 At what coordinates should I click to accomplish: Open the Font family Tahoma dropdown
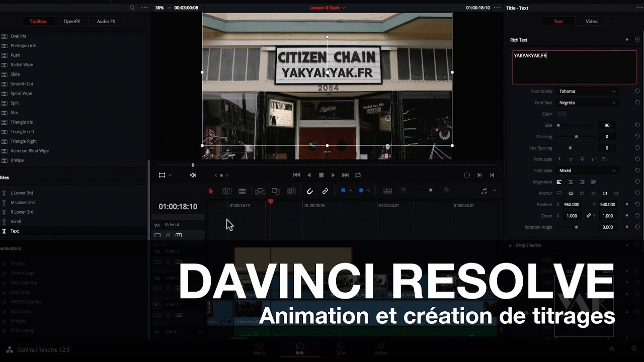pyautogui.click(x=587, y=92)
